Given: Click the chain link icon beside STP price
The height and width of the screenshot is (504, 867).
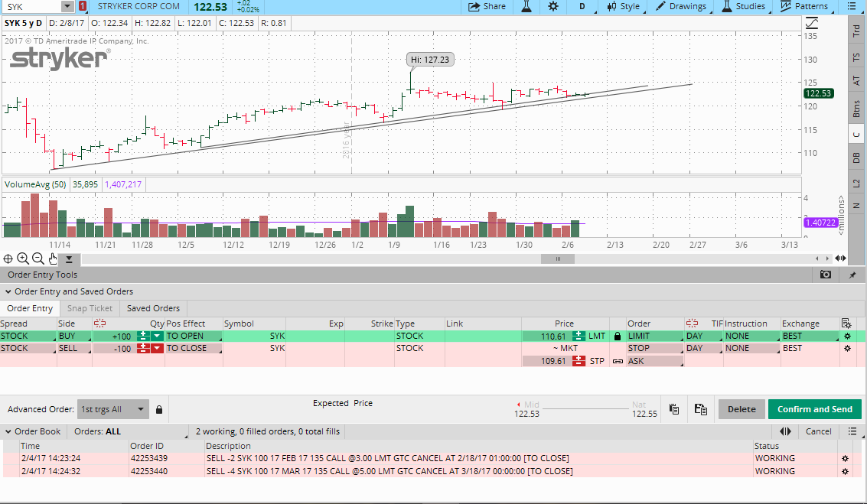Looking at the screenshot, I should (x=618, y=362).
